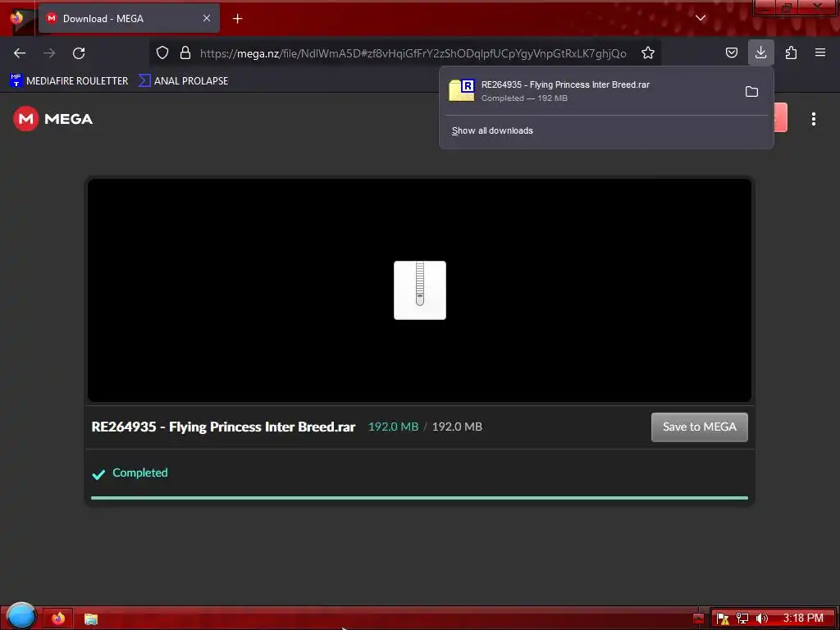Viewport: 840px width, 630px height.
Task: Click the MEGA logo
Action: pyautogui.click(x=52, y=118)
